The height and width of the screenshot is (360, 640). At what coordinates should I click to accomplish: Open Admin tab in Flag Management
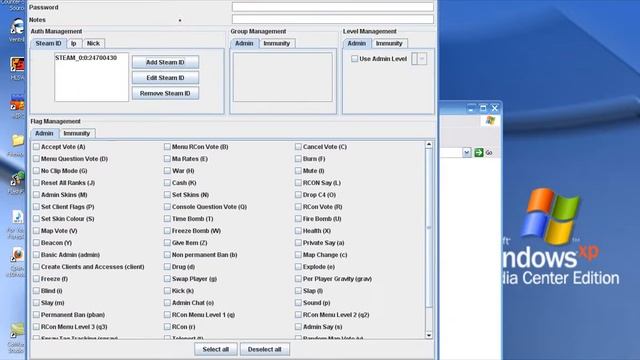44,133
